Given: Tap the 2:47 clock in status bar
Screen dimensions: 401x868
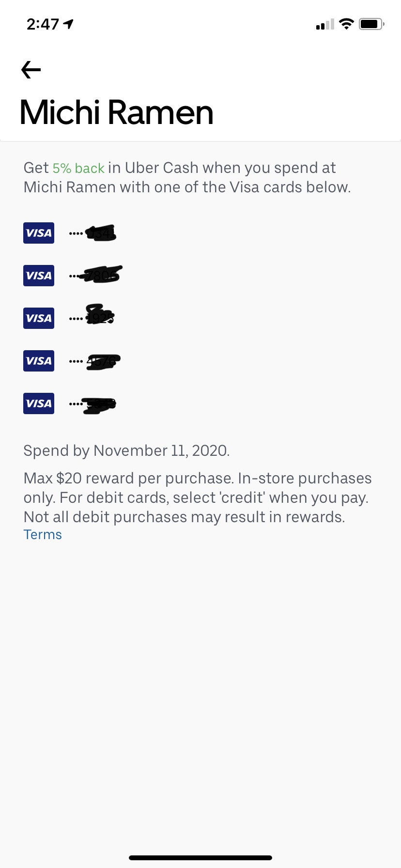Looking at the screenshot, I should pos(43,24).
